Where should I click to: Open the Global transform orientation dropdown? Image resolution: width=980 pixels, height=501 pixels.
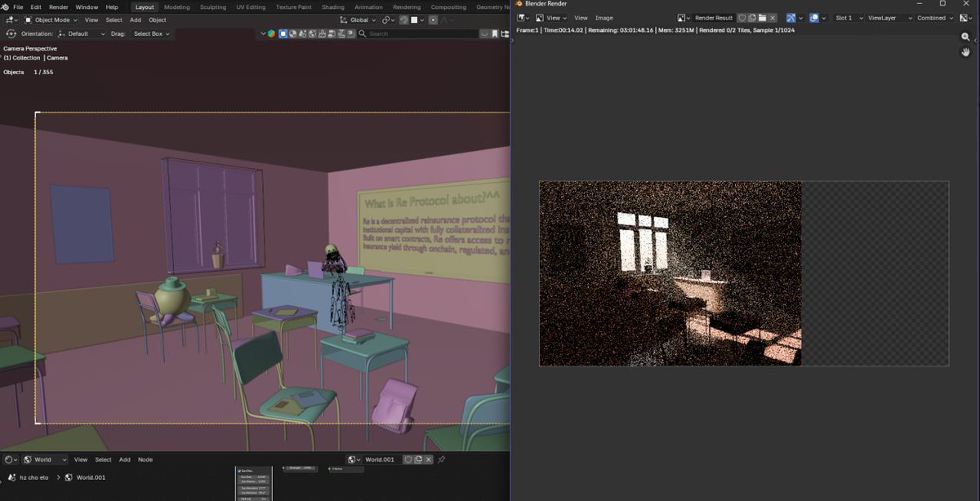pyautogui.click(x=359, y=20)
